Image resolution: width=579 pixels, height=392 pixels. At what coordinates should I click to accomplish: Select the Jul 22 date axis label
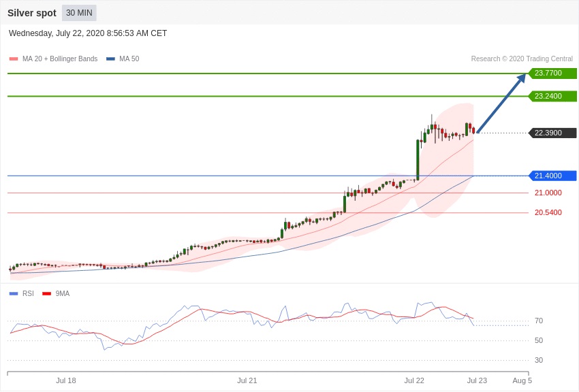tap(414, 380)
